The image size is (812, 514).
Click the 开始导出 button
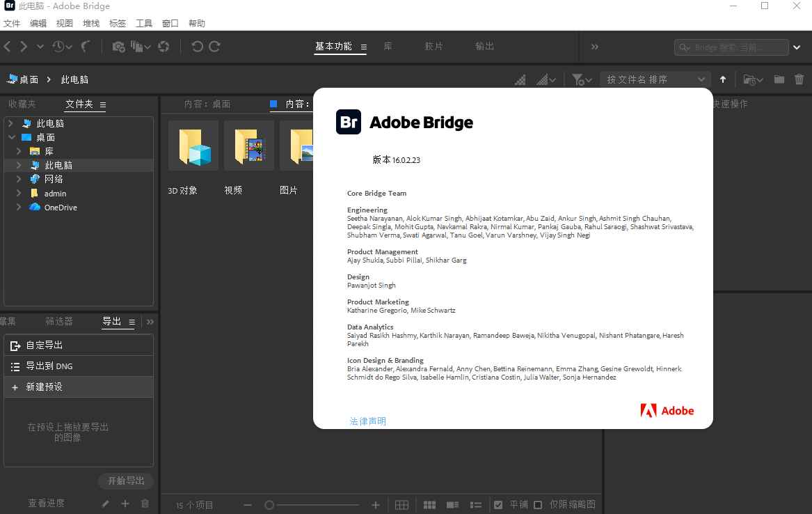click(126, 481)
